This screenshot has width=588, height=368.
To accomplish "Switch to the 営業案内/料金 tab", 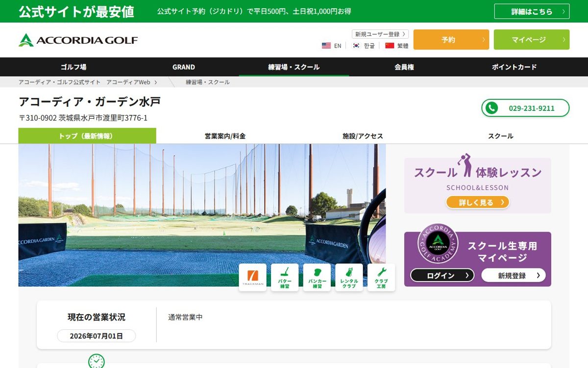I will pyautogui.click(x=225, y=136).
